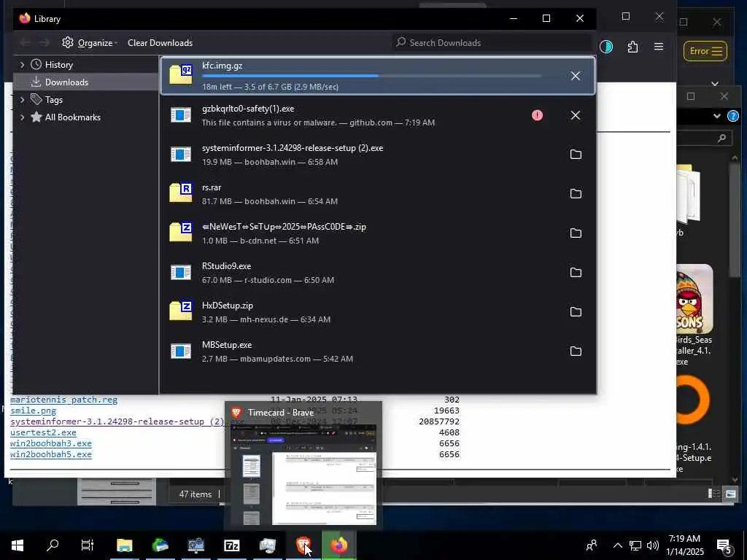
Task: Open the network tray icon
Action: tap(635, 545)
